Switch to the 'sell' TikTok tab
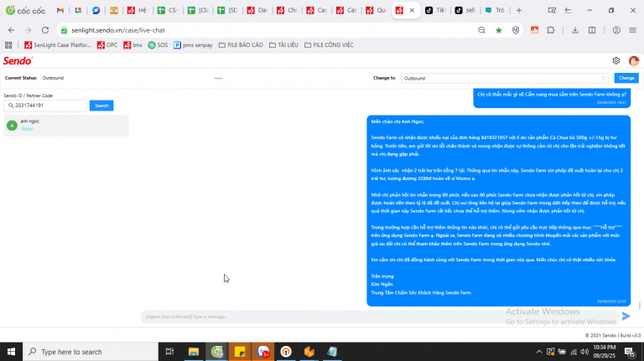Image resolution: width=644 pixels, height=361 pixels. (465, 10)
